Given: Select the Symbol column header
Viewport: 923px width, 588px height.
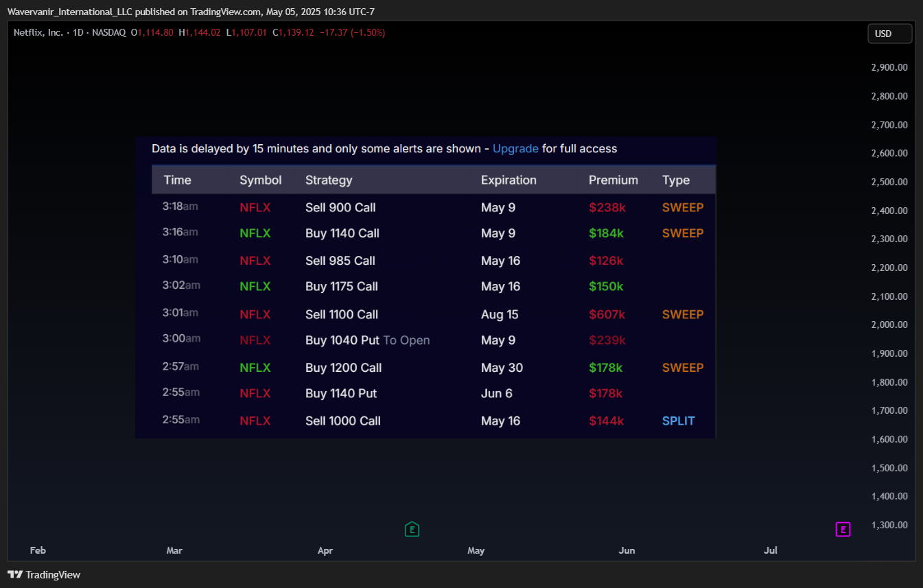Looking at the screenshot, I should coord(261,180).
